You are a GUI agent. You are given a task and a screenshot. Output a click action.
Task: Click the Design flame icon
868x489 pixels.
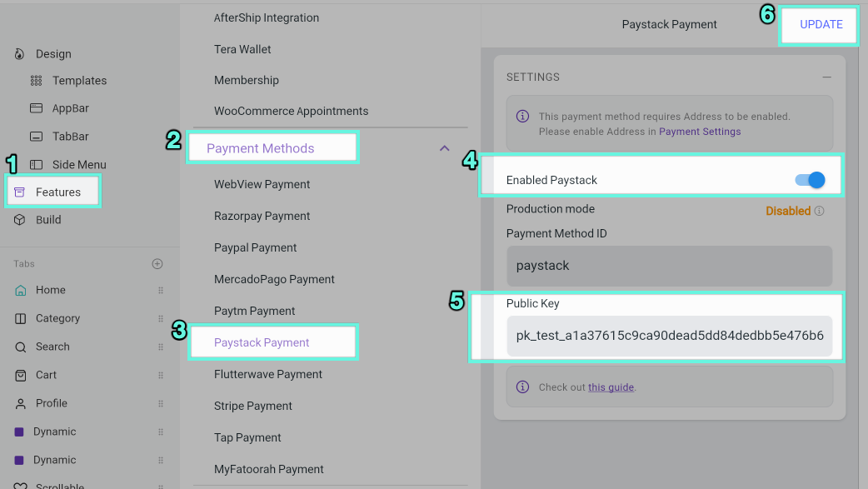pos(19,53)
